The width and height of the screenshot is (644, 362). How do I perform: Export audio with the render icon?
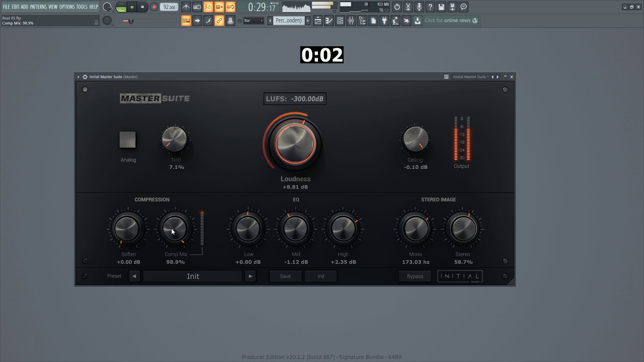452,7
